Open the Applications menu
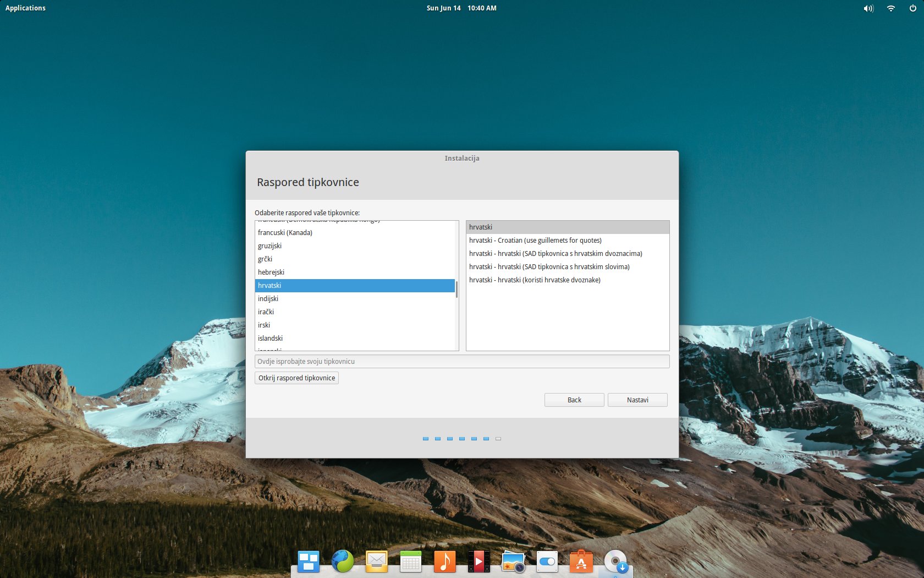Image resolution: width=924 pixels, height=578 pixels. [25, 8]
